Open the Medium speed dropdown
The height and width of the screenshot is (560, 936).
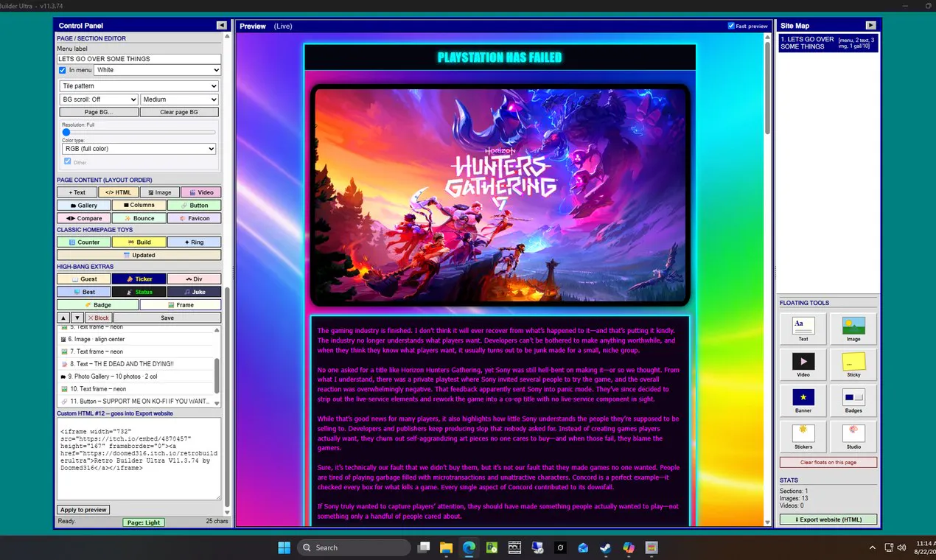[180, 99]
